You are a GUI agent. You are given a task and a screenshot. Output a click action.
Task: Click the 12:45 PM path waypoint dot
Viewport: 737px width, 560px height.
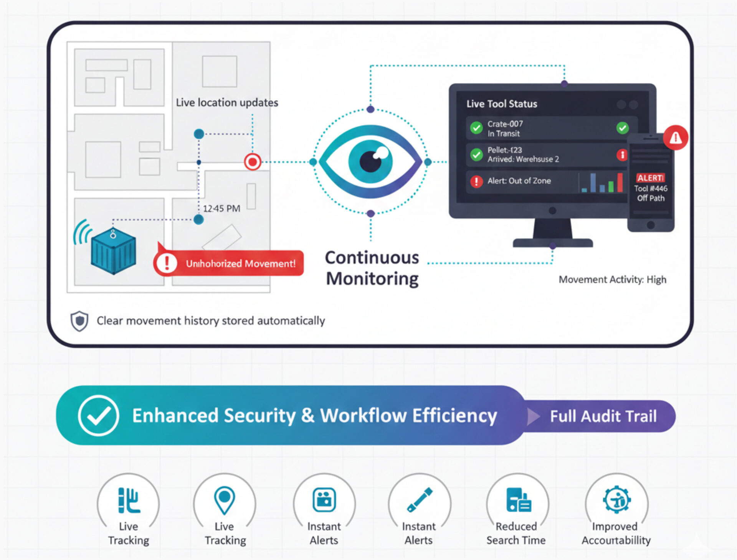[198, 220]
